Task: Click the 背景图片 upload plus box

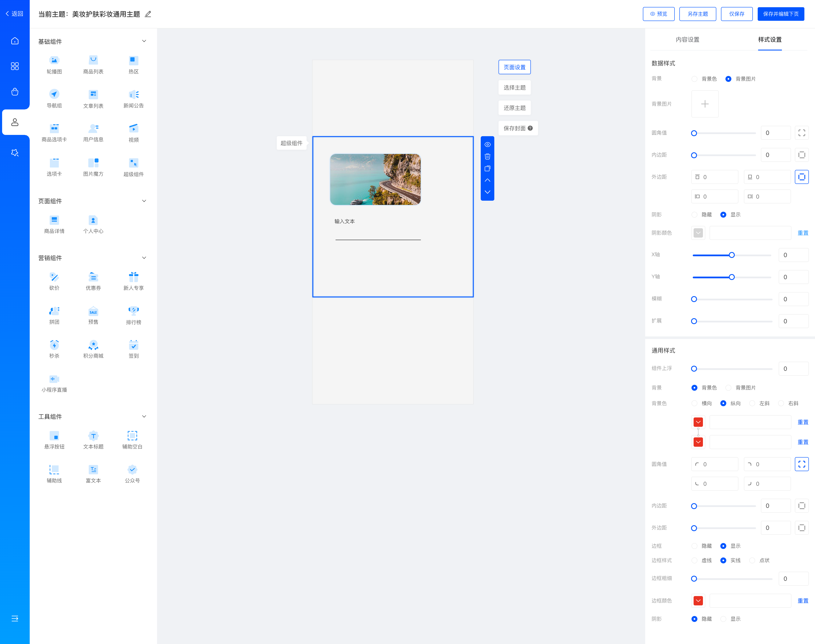Action: [704, 104]
